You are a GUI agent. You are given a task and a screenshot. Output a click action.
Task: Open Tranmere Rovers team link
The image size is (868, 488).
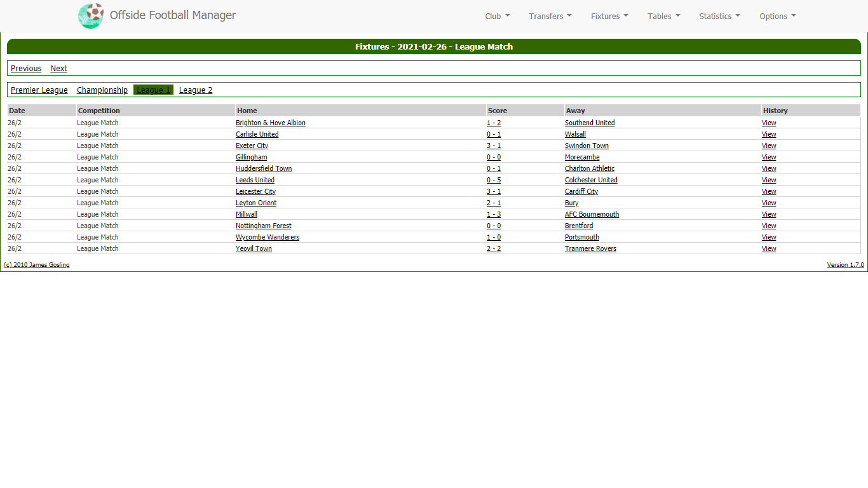590,249
